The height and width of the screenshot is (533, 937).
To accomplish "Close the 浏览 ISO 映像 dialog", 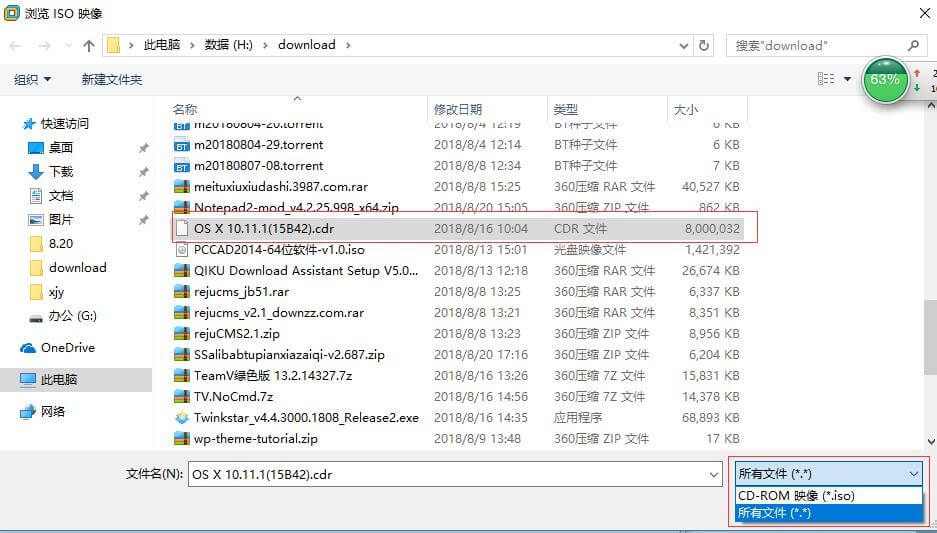I will coord(924,13).
